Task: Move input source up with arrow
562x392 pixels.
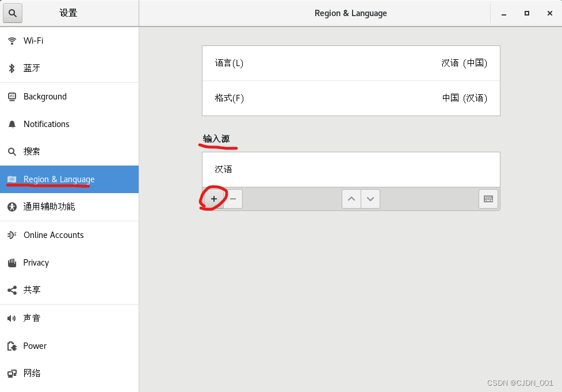Action: pos(351,199)
